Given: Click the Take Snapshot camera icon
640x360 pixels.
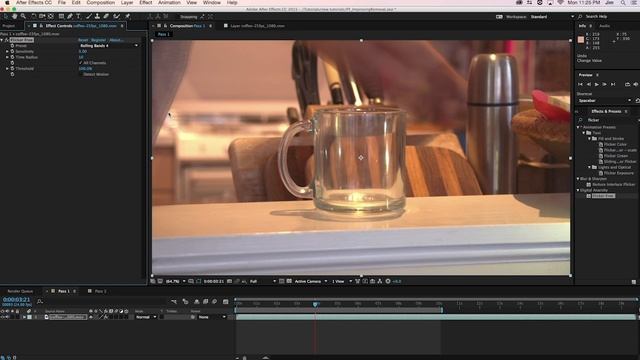Looking at the screenshot, I should (x=229, y=281).
